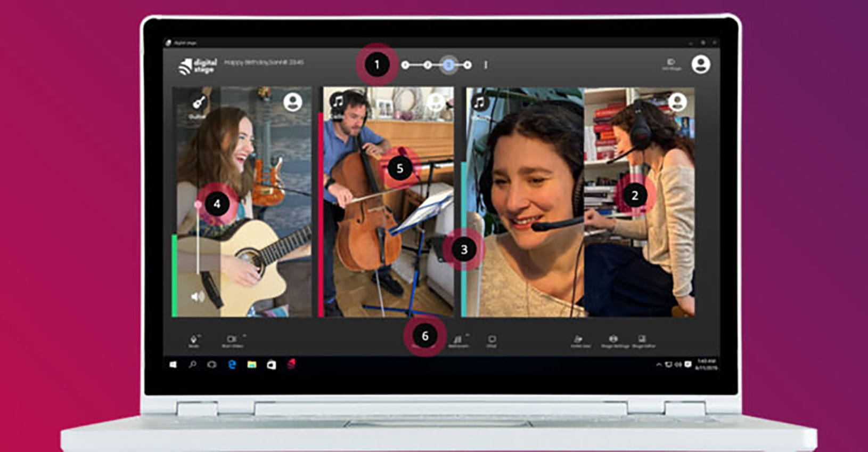Image resolution: width=868 pixels, height=452 pixels.
Task: Select the guitarist video tile
Action: (242, 203)
